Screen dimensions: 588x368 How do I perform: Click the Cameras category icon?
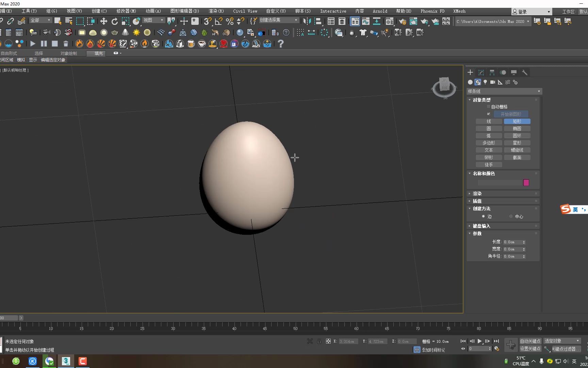(x=492, y=82)
